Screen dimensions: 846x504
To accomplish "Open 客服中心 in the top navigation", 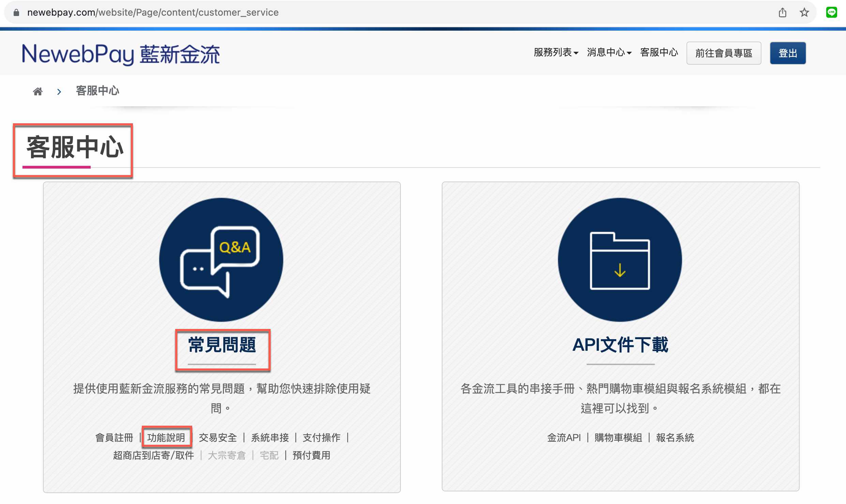I will click(659, 53).
